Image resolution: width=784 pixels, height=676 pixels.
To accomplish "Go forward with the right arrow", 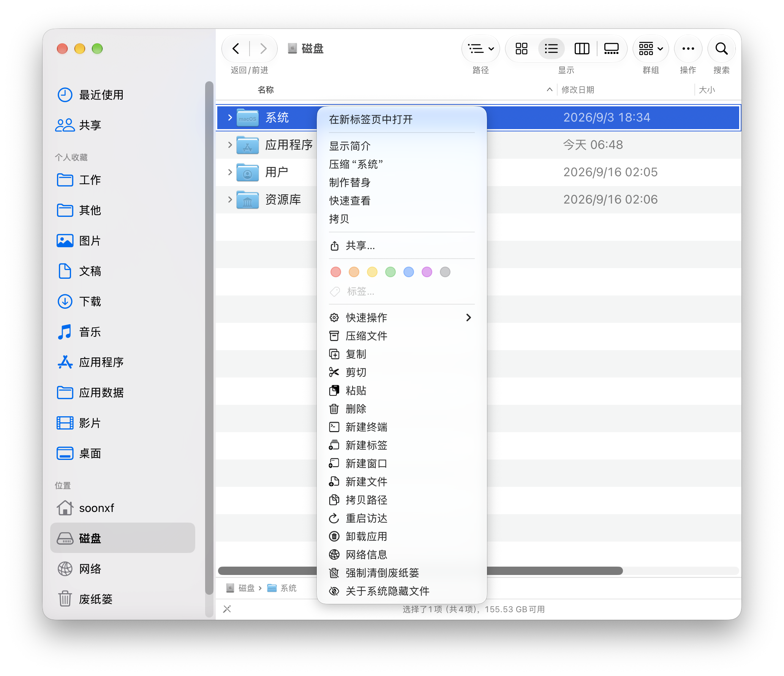I will tap(263, 49).
